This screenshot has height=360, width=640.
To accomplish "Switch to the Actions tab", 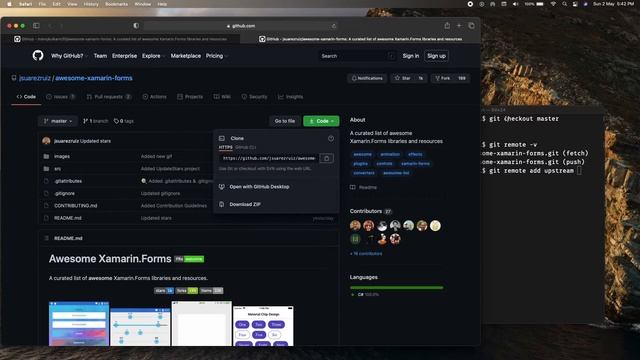I will point(154,97).
